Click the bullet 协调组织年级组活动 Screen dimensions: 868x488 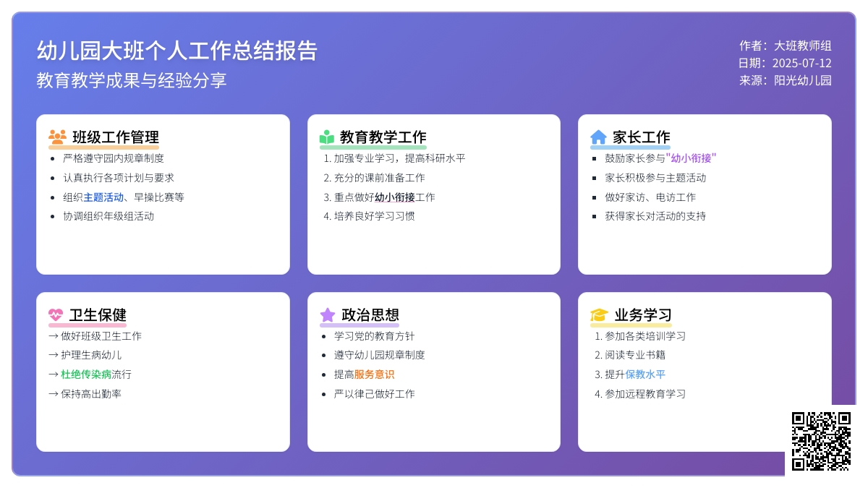[x=109, y=215]
